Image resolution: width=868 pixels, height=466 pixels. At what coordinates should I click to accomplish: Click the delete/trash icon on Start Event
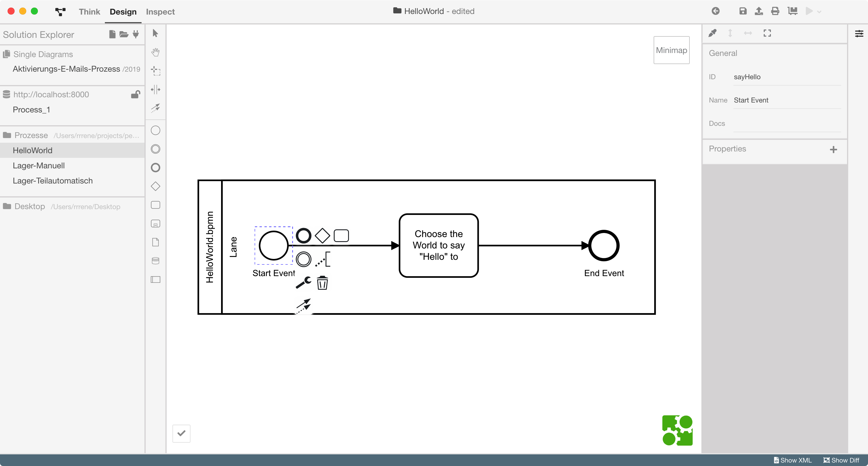tap(322, 283)
